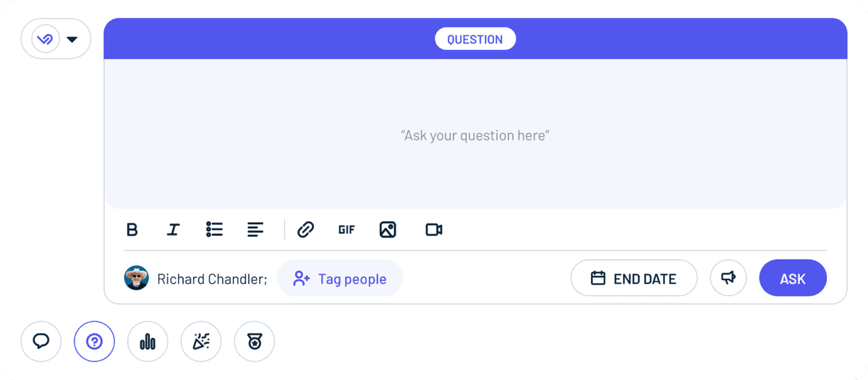
Task: Open the workspace dropdown arrow
Action: pos(72,39)
